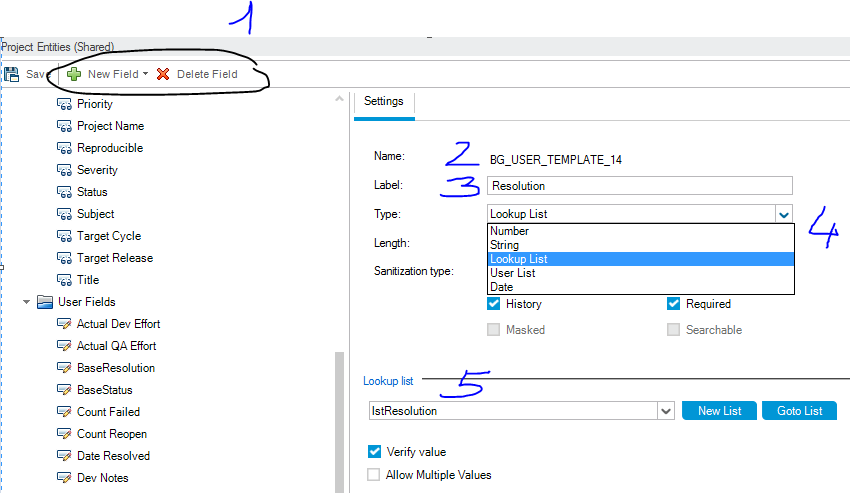
Task: Uncheck the History checkbox
Action: (494, 304)
